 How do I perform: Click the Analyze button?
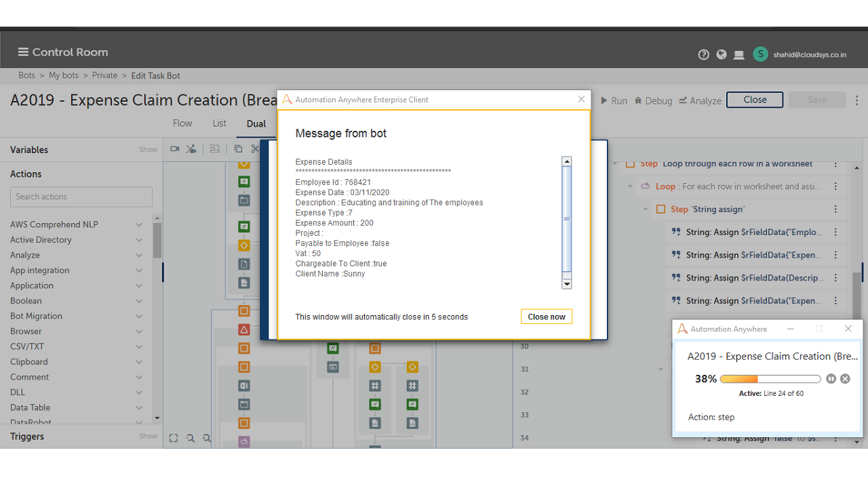pos(700,100)
